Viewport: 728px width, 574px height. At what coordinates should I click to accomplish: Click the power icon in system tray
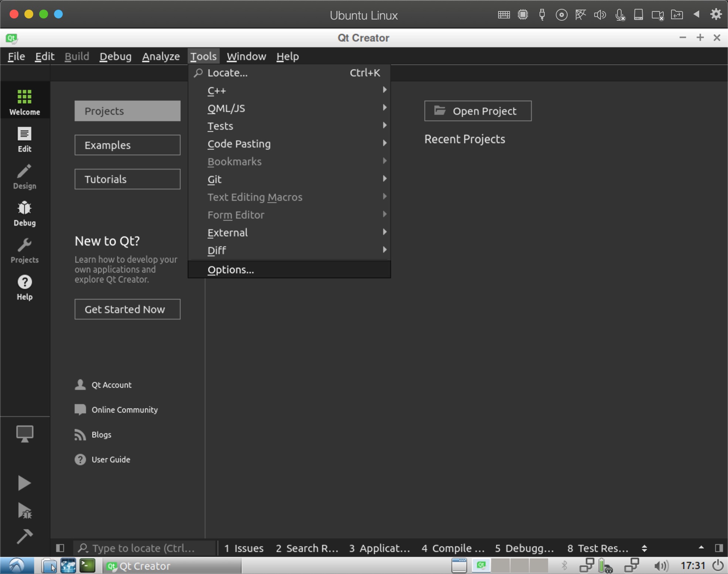(x=718, y=566)
